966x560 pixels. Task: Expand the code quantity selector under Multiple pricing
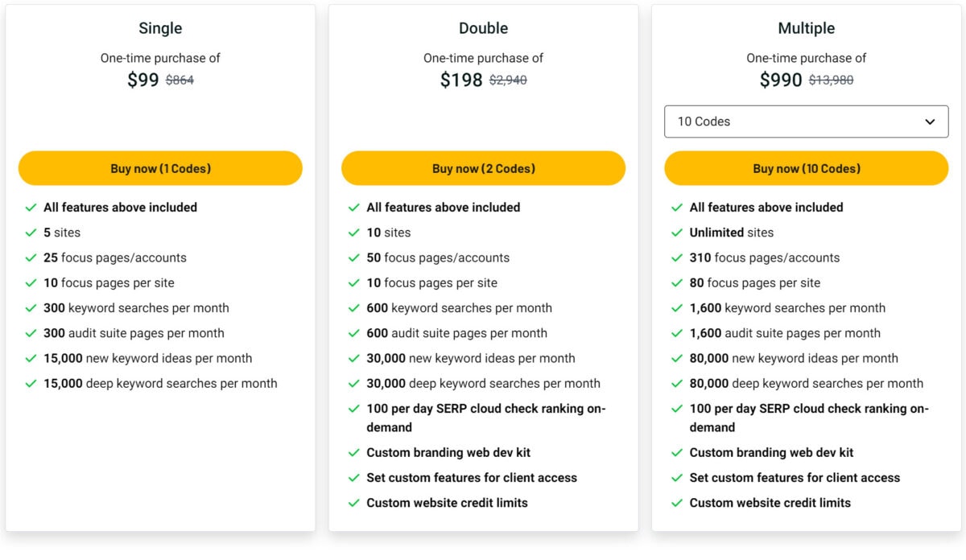[x=806, y=121]
